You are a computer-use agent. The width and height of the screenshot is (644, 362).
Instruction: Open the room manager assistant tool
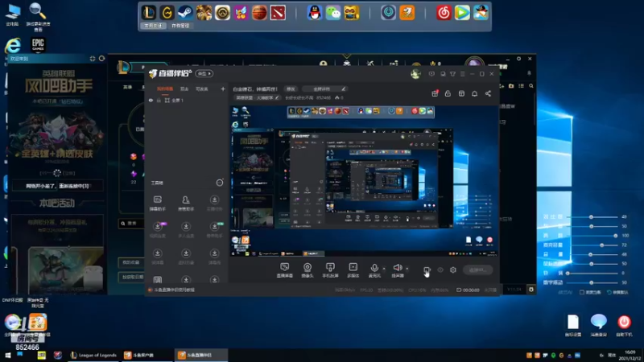pos(186,203)
